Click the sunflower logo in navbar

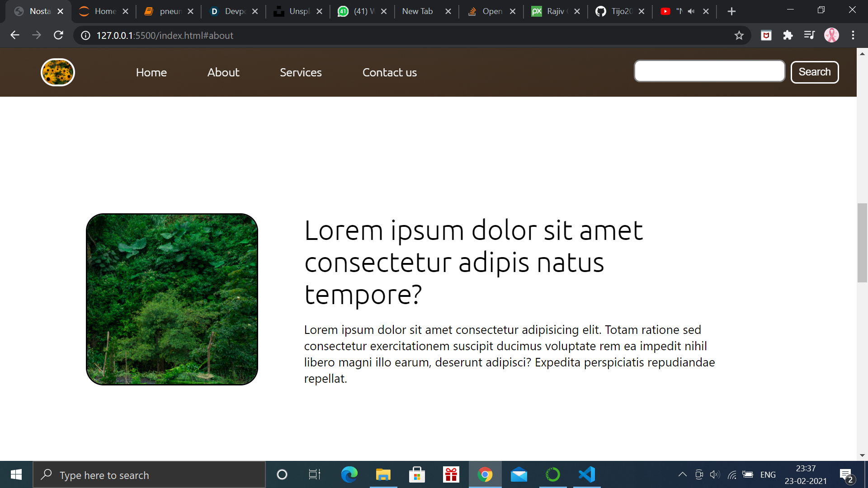58,72
